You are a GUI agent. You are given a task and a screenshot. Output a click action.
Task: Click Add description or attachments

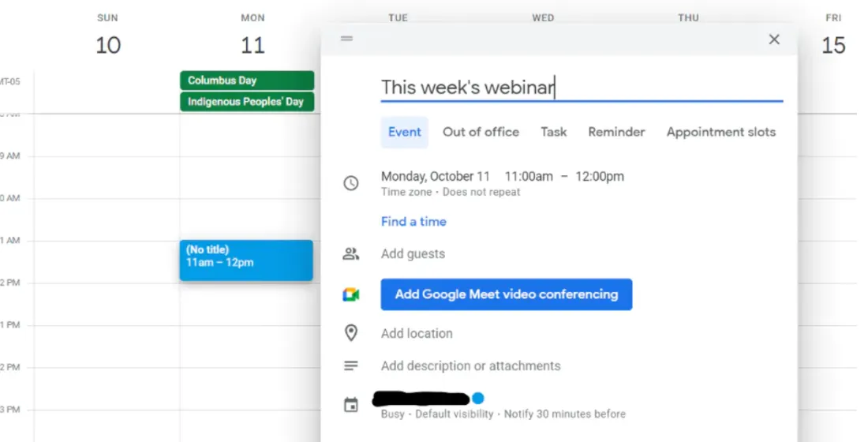[x=470, y=365]
